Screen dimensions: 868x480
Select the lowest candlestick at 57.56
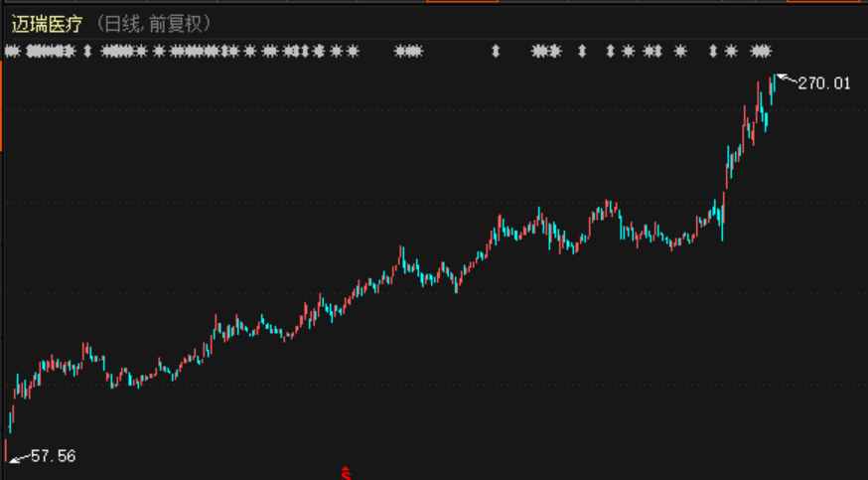[x=6, y=449]
